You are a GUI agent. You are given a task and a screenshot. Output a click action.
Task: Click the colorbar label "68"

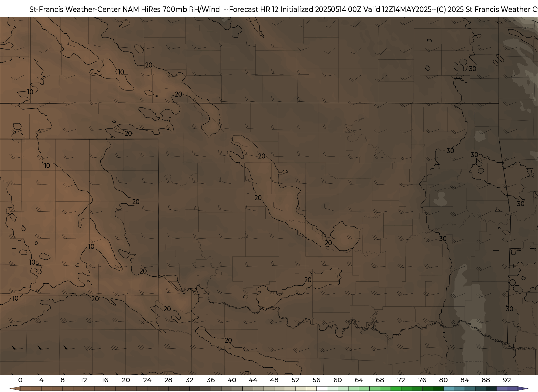[380, 380]
